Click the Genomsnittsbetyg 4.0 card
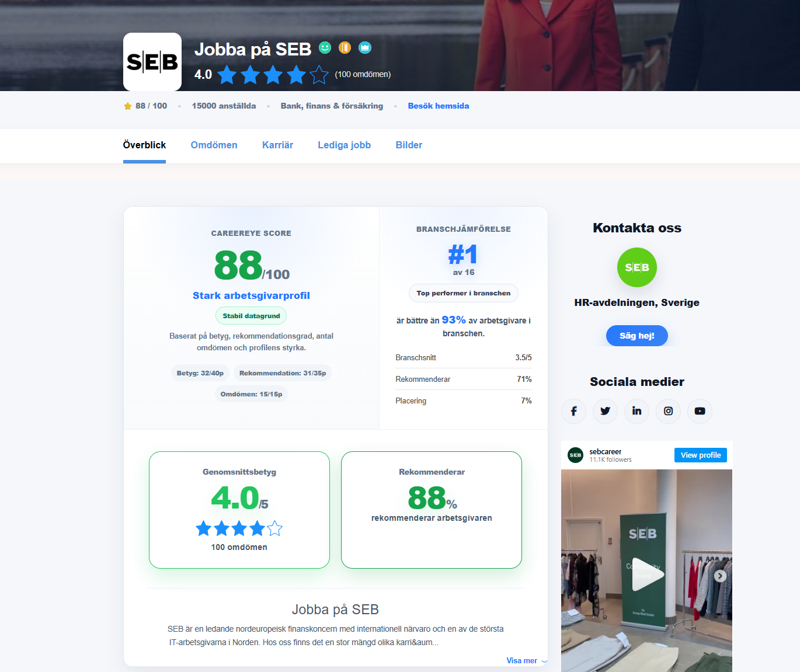 click(x=239, y=510)
